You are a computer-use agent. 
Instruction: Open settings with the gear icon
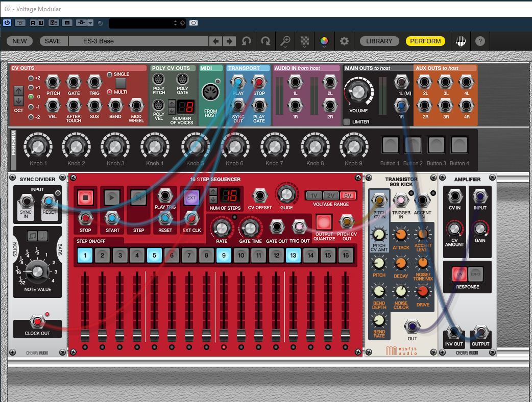(x=344, y=41)
